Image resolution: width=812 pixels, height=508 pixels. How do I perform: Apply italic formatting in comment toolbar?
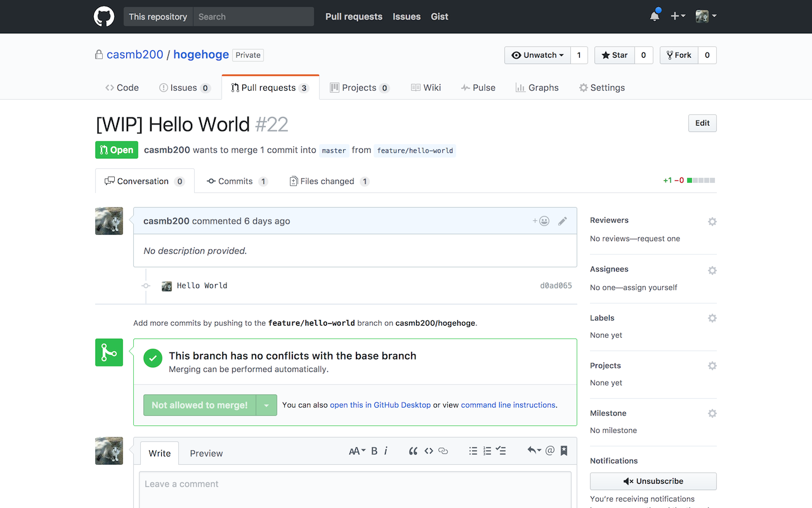click(x=386, y=451)
